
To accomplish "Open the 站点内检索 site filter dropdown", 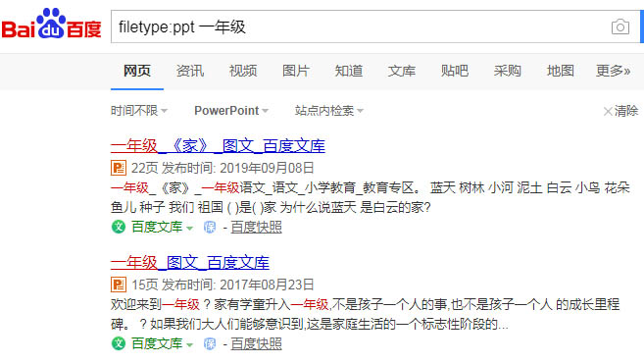I will pos(329,111).
